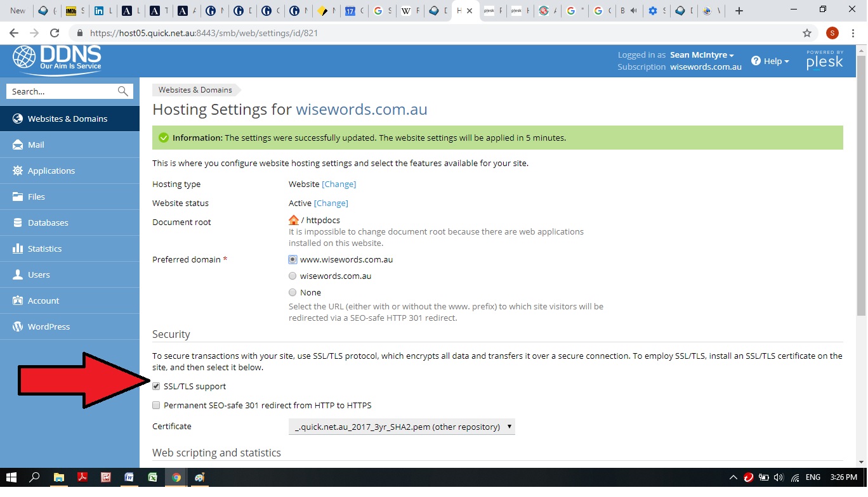Click the ENG language indicator
Screen dimensions: 868x497
(x=813, y=477)
